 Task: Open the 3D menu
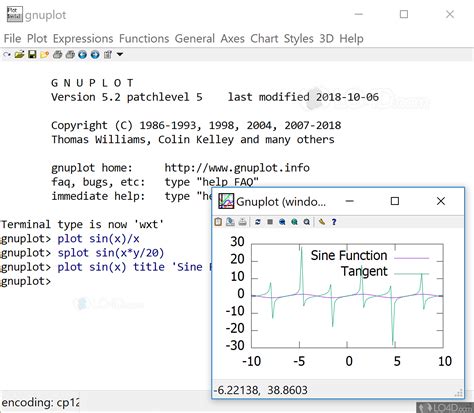click(x=326, y=39)
